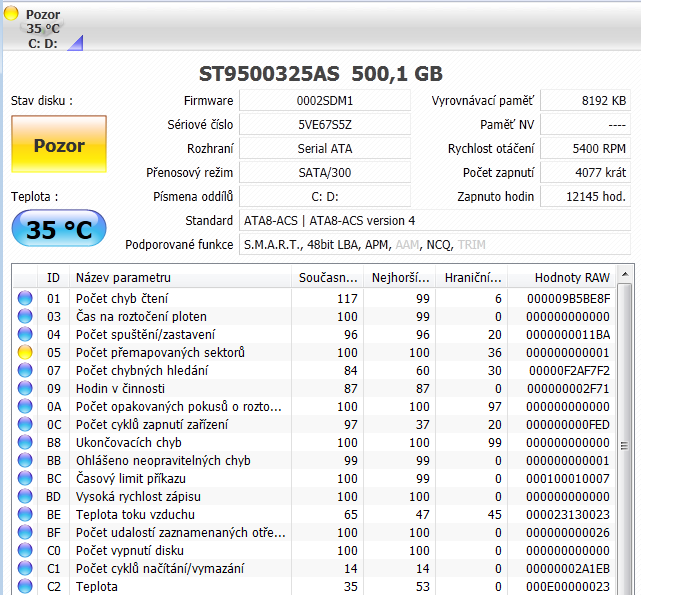The image size is (697, 595).
Task: Click the Název parametru column header
Action: (180, 278)
